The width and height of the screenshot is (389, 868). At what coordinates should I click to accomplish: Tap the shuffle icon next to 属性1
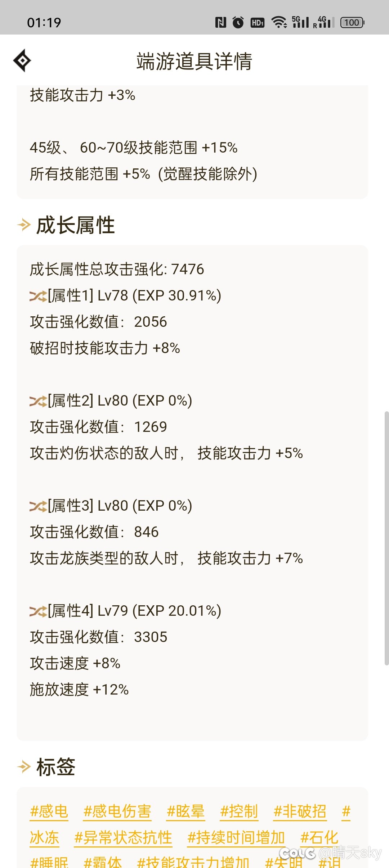pos(38,296)
